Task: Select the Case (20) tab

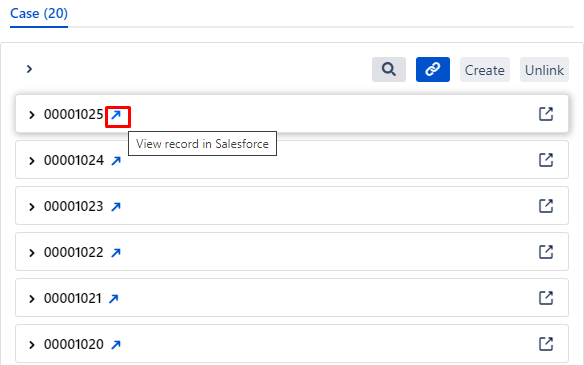Action: (39, 14)
